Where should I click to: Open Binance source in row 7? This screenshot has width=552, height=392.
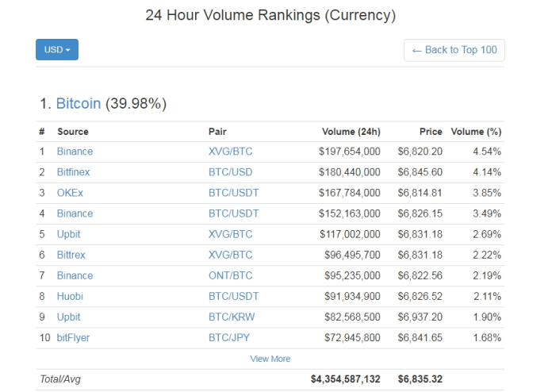click(75, 276)
